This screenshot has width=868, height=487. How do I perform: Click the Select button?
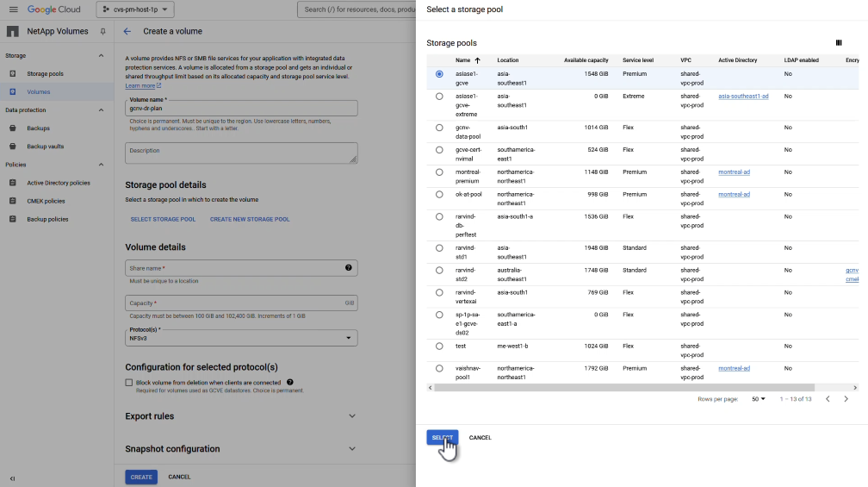tap(442, 438)
